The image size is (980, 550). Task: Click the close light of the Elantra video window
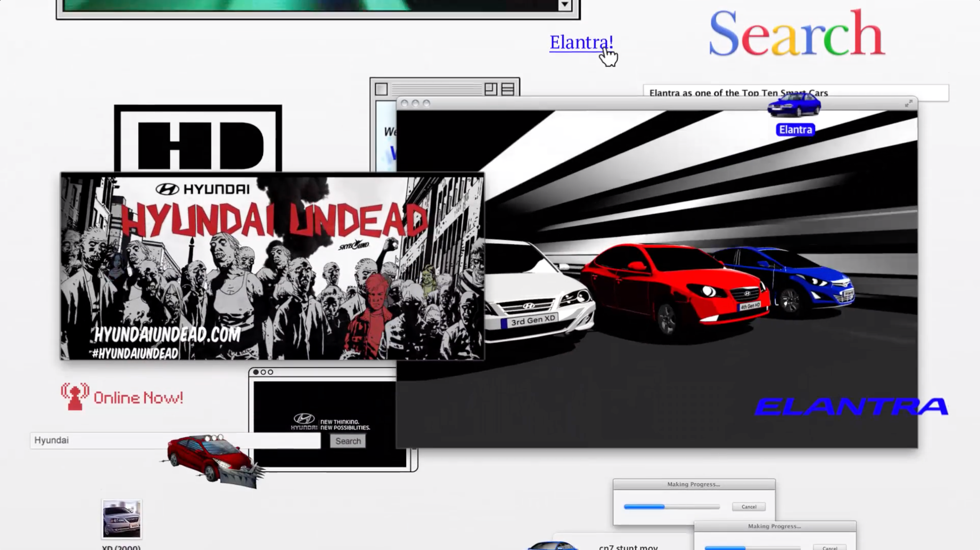click(x=404, y=103)
